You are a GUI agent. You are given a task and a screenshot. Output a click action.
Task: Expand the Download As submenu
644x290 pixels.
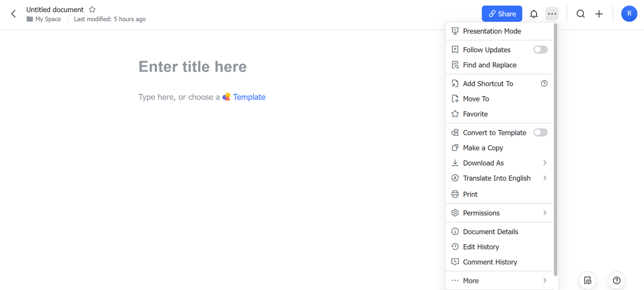pos(499,163)
